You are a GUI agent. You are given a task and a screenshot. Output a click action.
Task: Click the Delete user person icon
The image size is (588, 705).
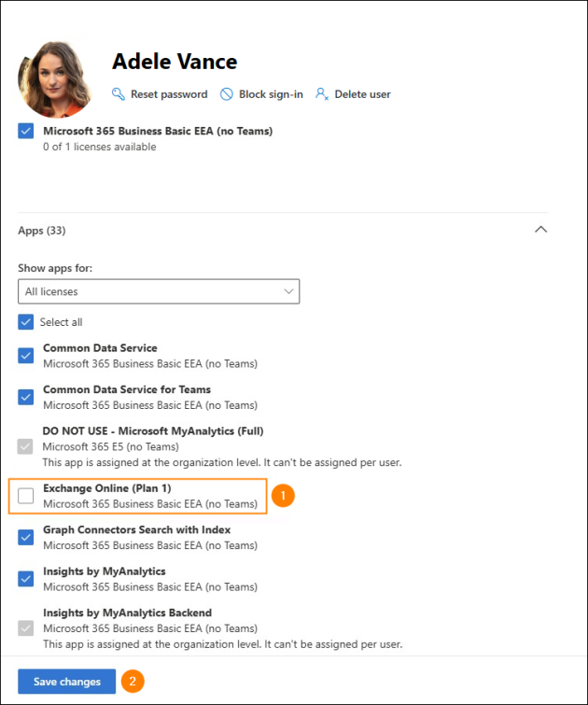point(322,94)
